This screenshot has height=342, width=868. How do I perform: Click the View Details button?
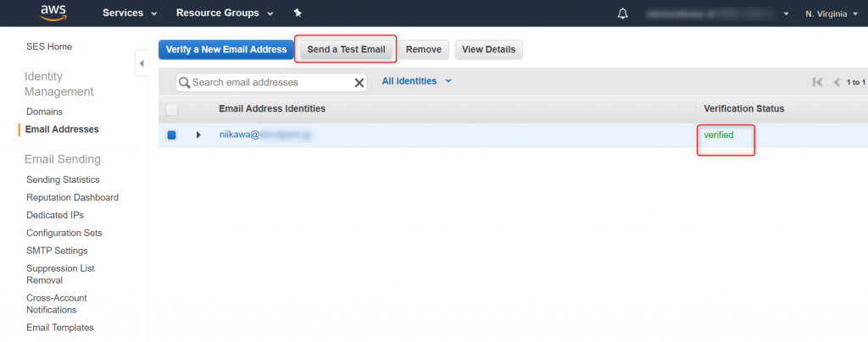(489, 49)
